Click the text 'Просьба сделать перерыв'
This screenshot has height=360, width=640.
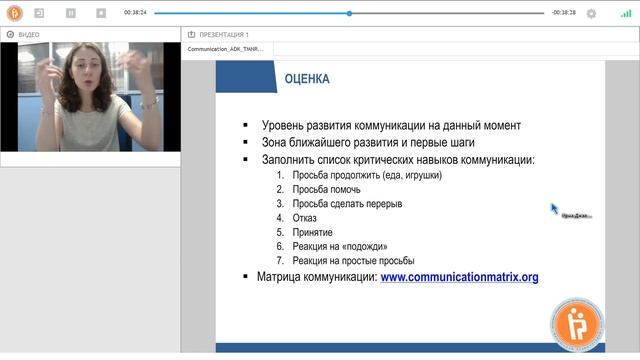tap(347, 204)
